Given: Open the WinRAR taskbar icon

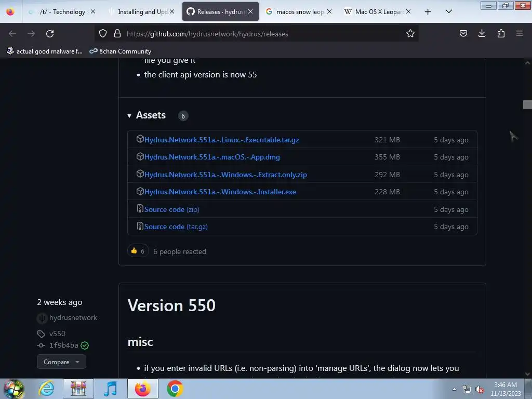Looking at the screenshot, I should [x=78, y=389].
